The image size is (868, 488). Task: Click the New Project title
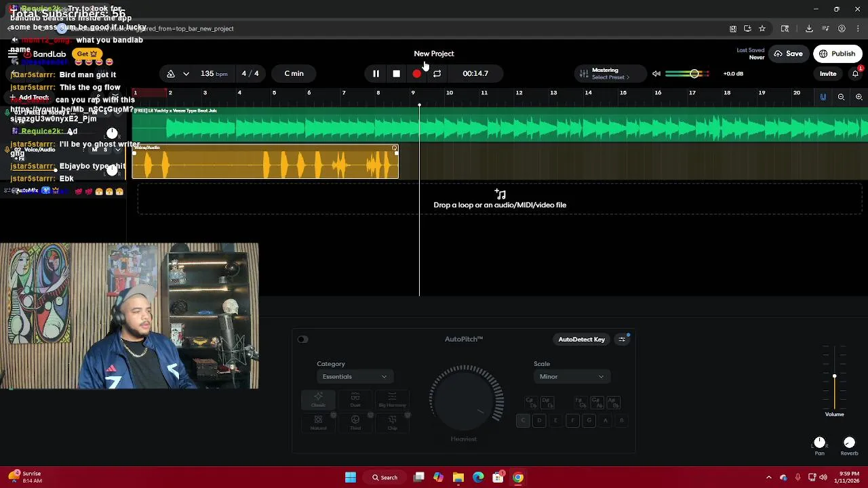point(434,54)
